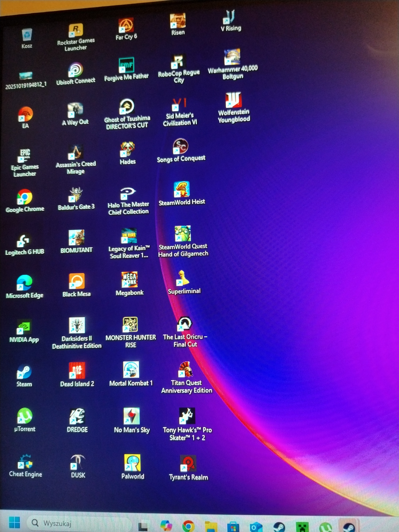Select the Palworld desktop shortcut
The height and width of the screenshot is (532, 399).
click(x=132, y=463)
